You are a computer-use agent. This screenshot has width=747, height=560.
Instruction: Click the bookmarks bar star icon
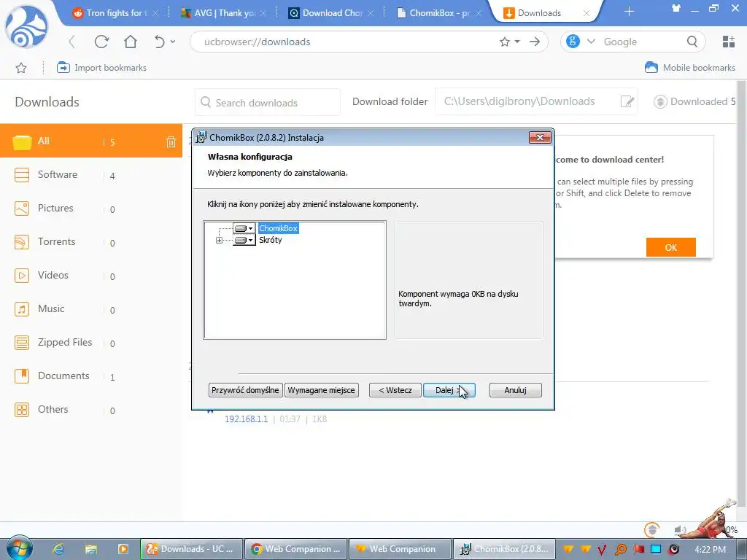point(21,68)
